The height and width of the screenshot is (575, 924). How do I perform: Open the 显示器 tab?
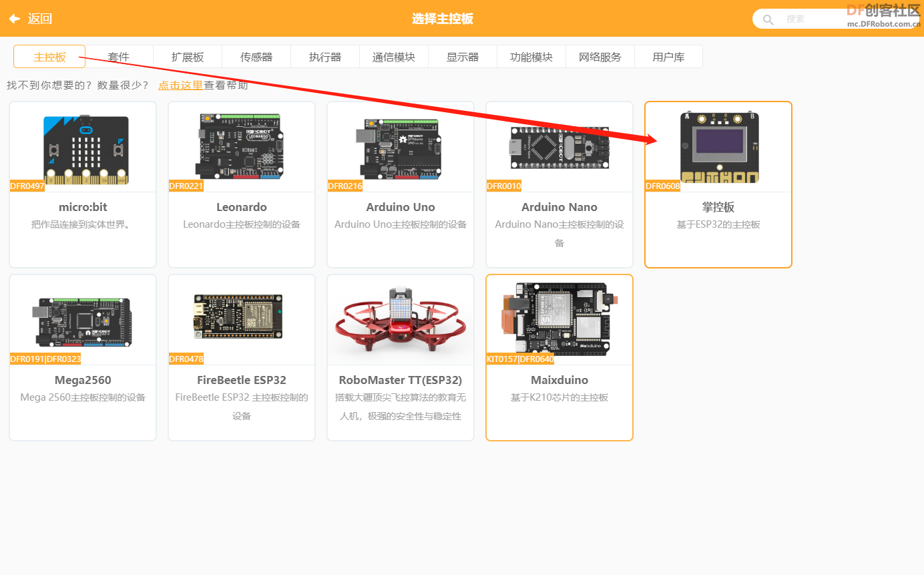tap(463, 57)
